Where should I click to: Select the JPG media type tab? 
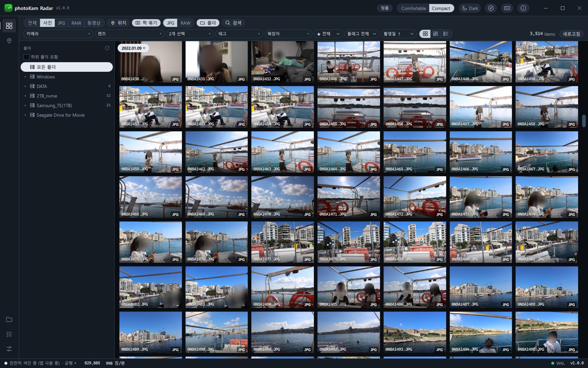tap(61, 23)
